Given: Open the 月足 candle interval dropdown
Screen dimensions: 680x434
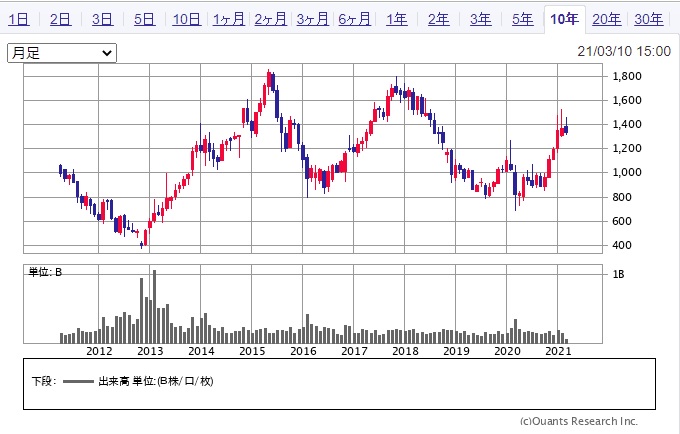Looking at the screenshot, I should tap(62, 53).
